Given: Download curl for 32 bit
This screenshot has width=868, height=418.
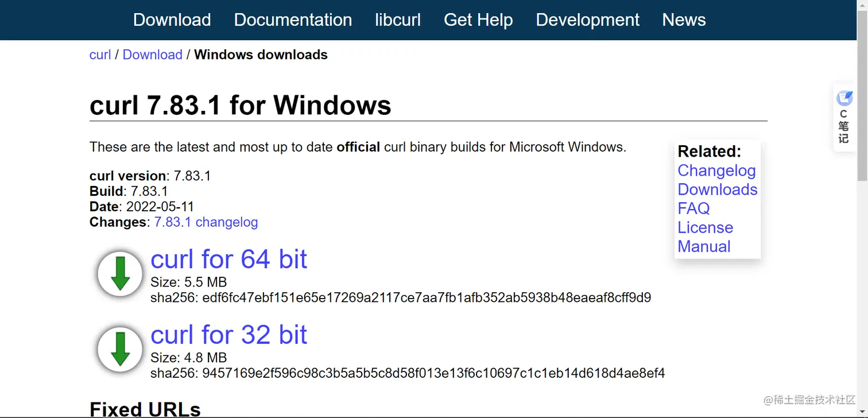Looking at the screenshot, I should (x=228, y=335).
